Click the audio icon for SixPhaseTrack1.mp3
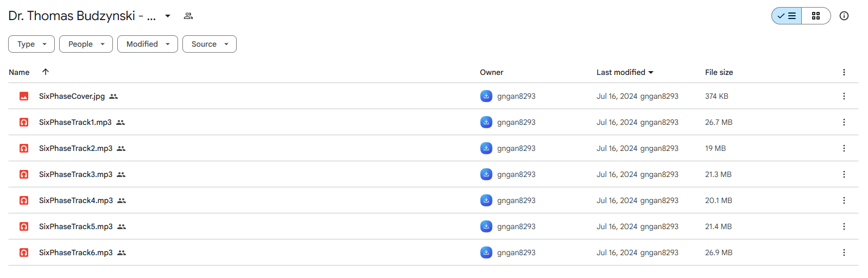 [24, 122]
